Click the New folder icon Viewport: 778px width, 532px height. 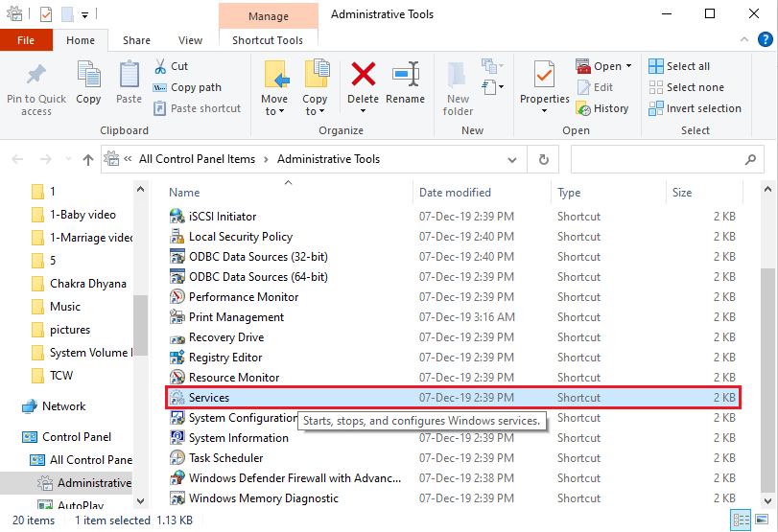tap(457, 75)
